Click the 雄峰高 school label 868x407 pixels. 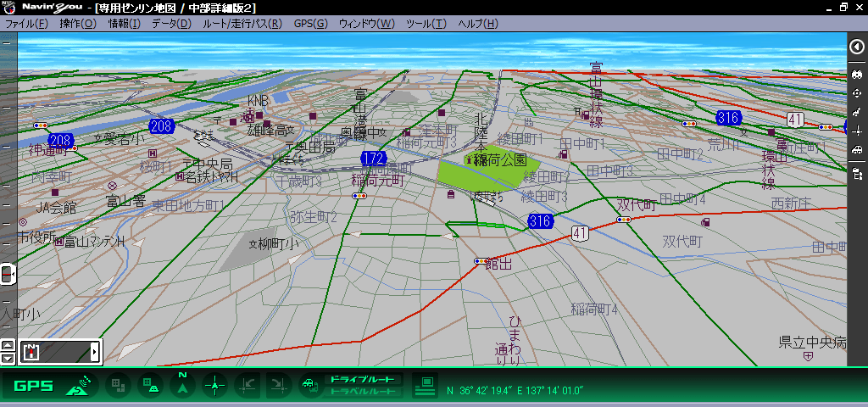coord(270,131)
